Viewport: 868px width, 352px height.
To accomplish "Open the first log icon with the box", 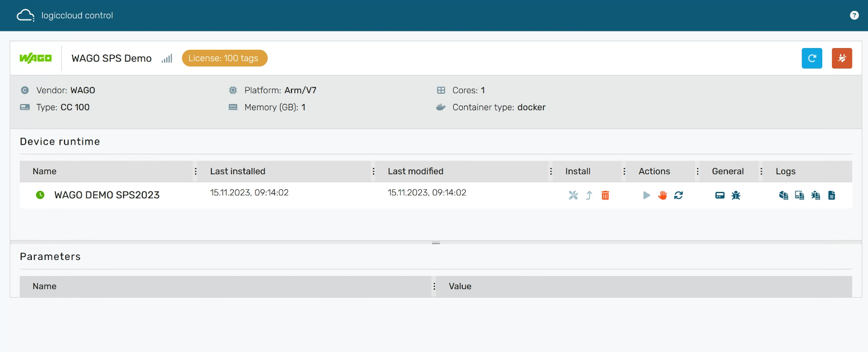I will coord(783,195).
